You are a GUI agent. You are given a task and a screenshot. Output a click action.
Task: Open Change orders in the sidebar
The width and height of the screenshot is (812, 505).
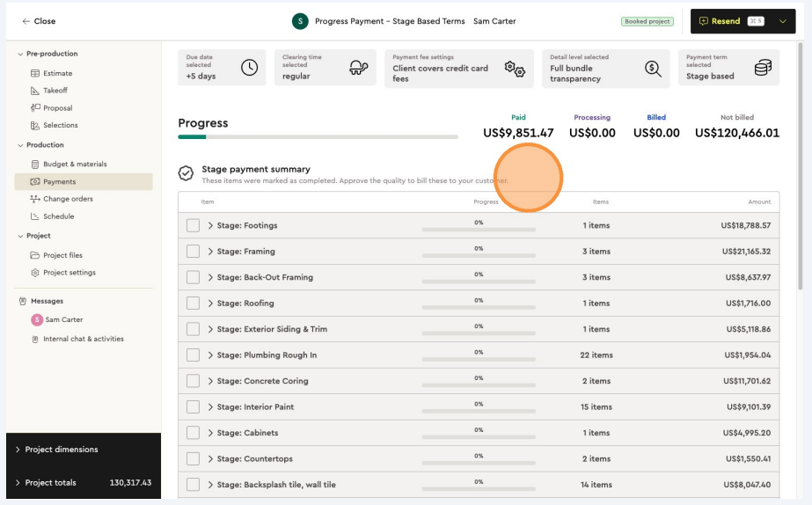coord(68,199)
